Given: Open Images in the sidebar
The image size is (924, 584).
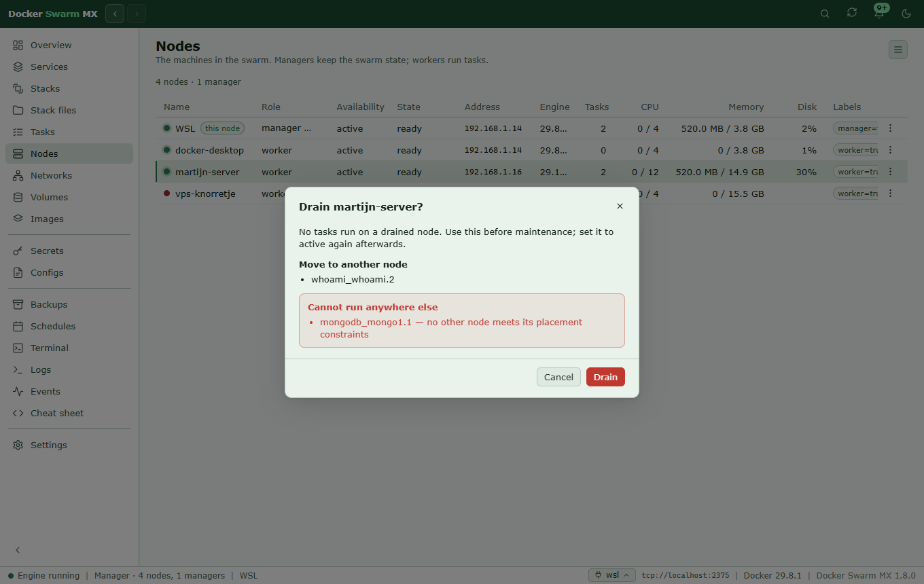Looking at the screenshot, I should [x=69, y=219].
